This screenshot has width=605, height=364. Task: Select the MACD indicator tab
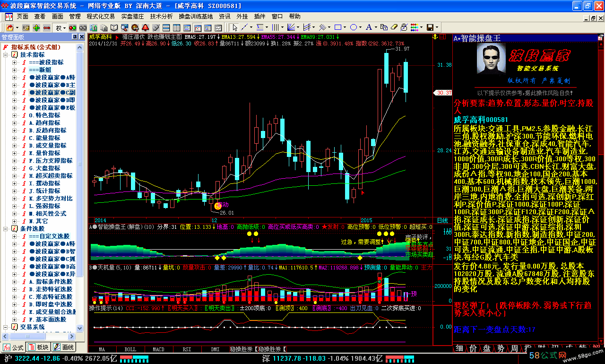pyautogui.click(x=159, y=349)
